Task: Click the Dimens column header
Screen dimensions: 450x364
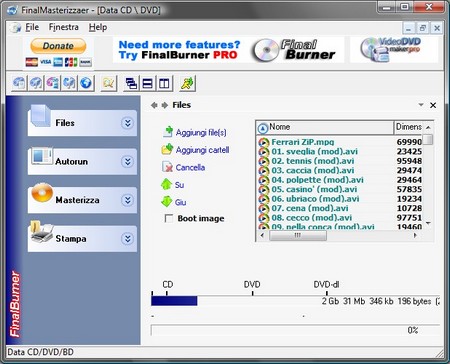Action: (x=409, y=127)
